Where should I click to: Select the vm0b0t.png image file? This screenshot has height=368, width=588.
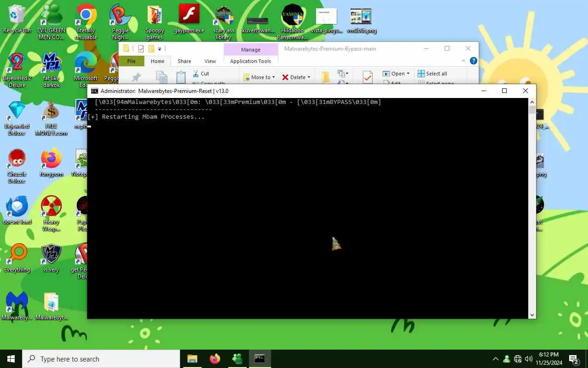tap(361, 21)
